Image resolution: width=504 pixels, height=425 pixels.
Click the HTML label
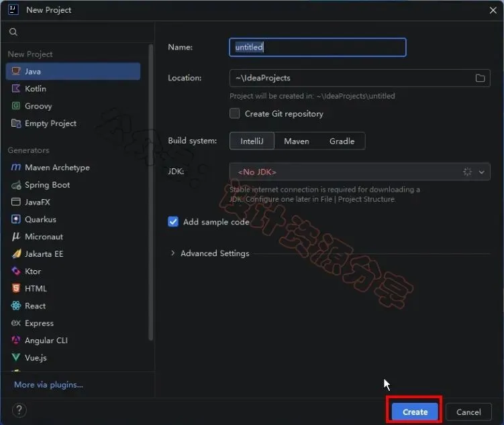36,288
